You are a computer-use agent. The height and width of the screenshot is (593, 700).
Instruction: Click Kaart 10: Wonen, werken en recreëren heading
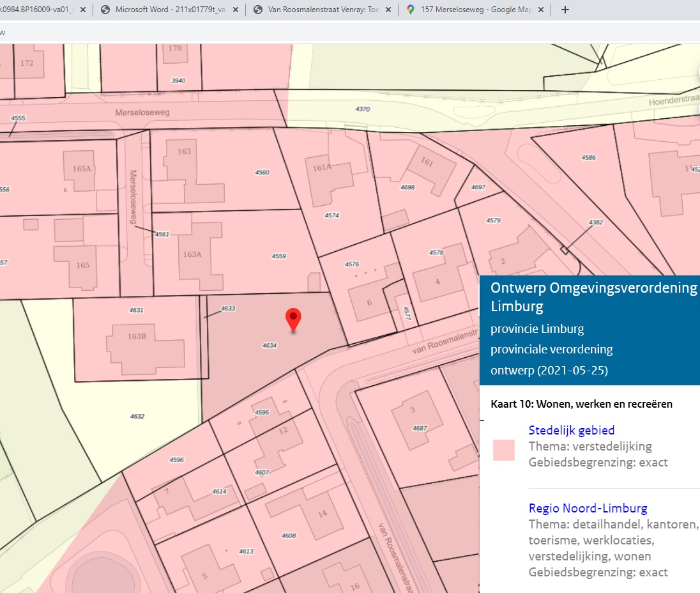pyautogui.click(x=581, y=404)
